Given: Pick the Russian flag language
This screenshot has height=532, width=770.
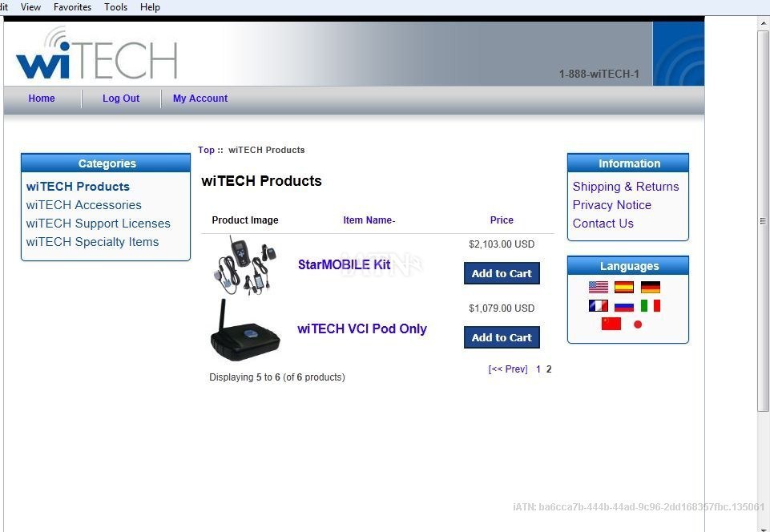Looking at the screenshot, I should pos(624,305).
